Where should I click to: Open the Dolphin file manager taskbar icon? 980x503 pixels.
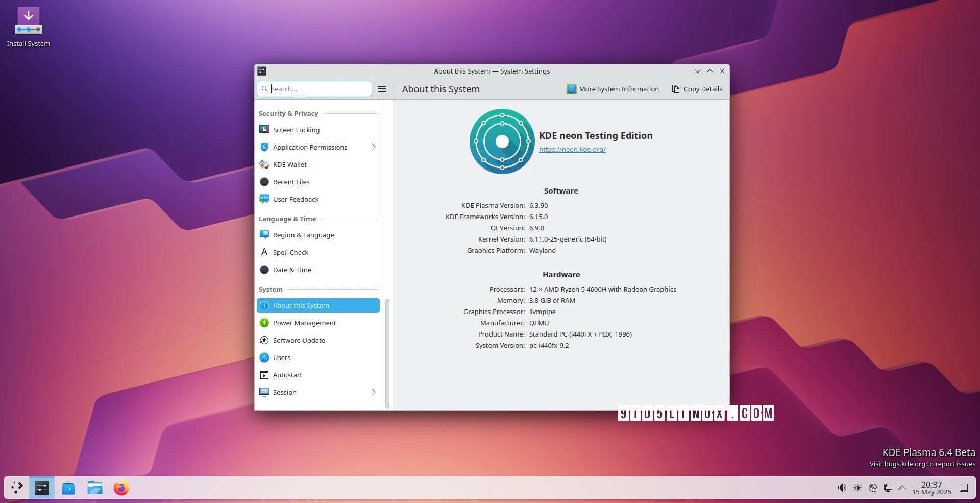[x=95, y=488]
